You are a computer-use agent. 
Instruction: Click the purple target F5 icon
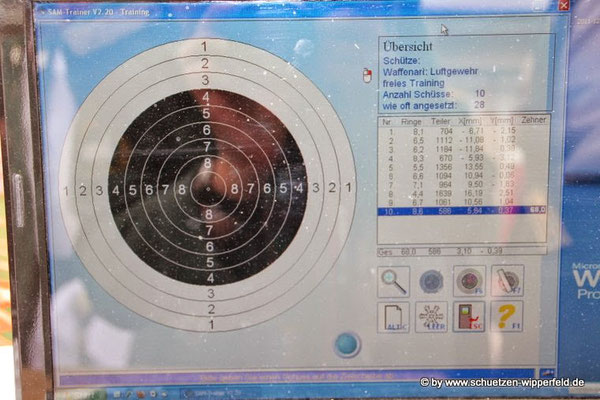pos(469,281)
